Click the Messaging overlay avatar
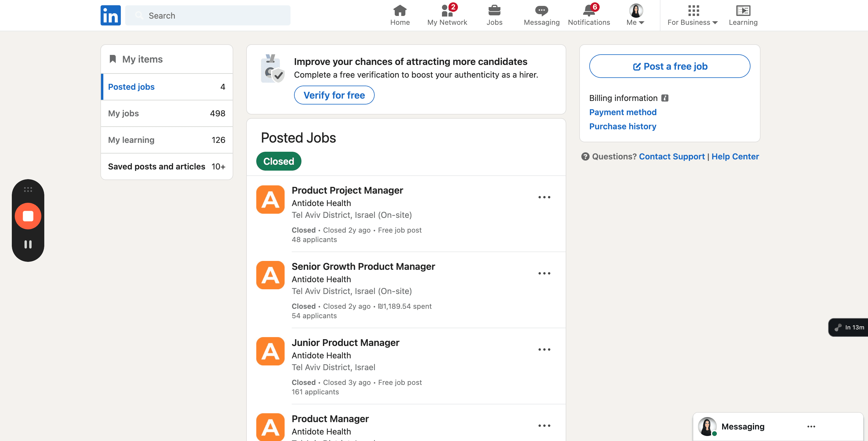Screen dimensions: 868x441 tap(707, 427)
